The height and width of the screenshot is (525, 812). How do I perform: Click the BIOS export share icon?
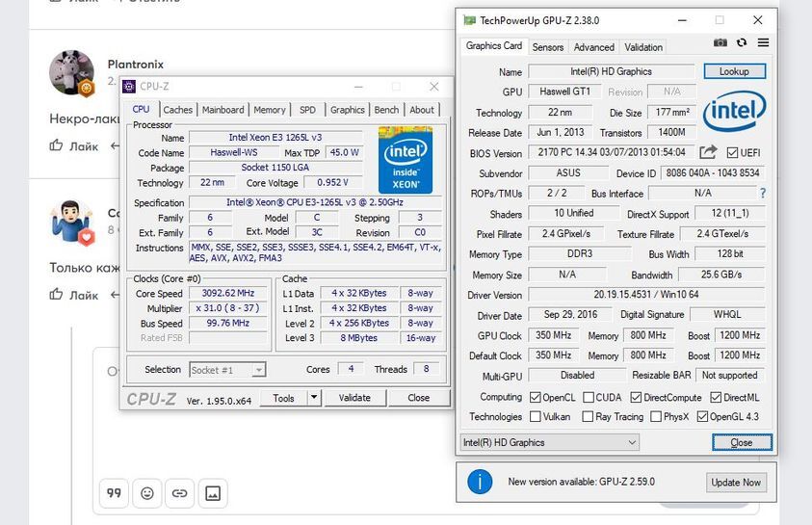pos(708,152)
